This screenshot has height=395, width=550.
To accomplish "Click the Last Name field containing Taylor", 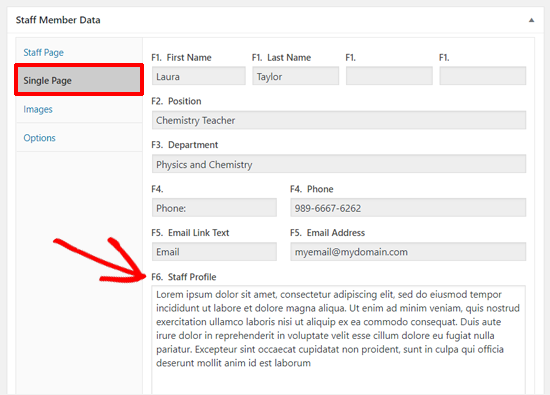I will (295, 76).
